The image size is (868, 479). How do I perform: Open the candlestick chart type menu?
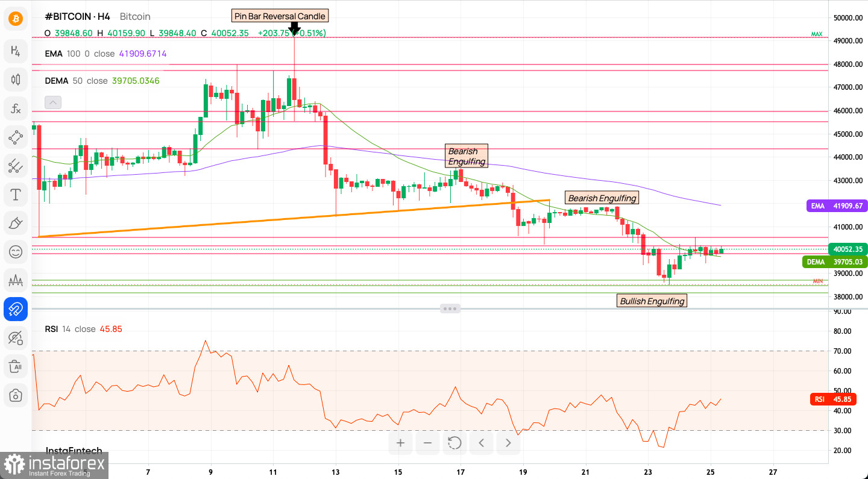(16, 79)
